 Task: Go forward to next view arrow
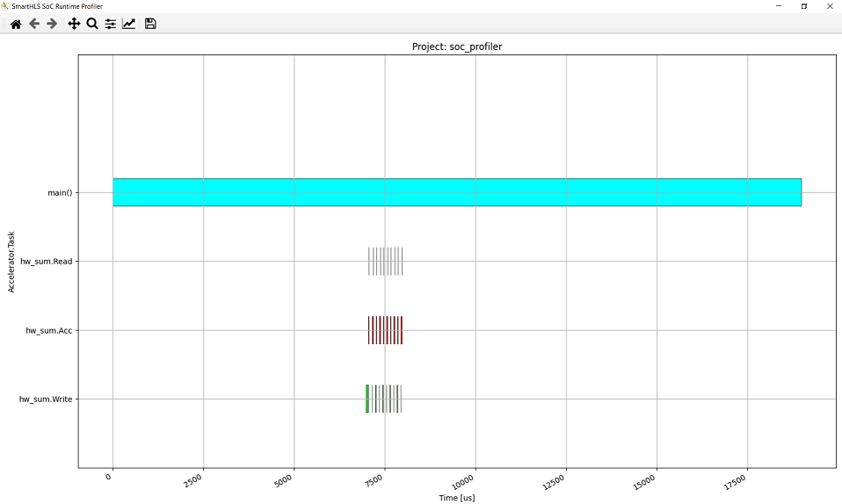(52, 24)
